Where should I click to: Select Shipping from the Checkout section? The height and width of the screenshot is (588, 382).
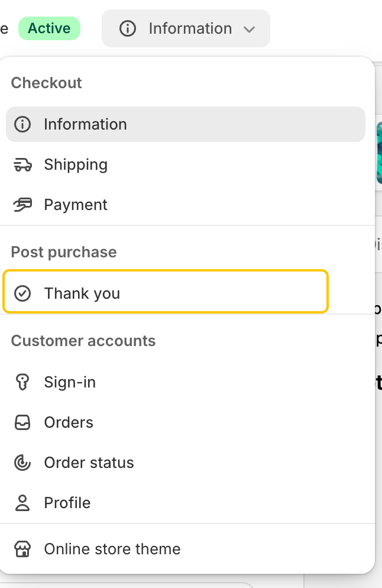186,164
